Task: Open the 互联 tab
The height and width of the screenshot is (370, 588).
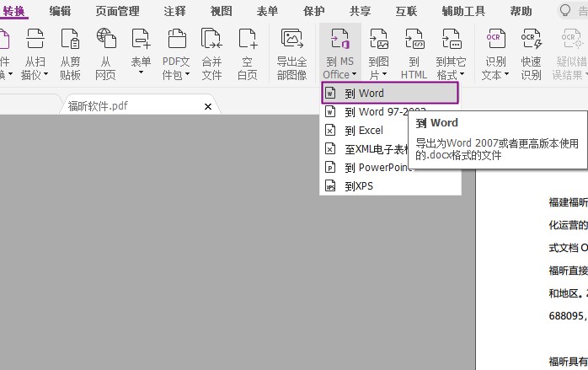Action: click(x=407, y=11)
